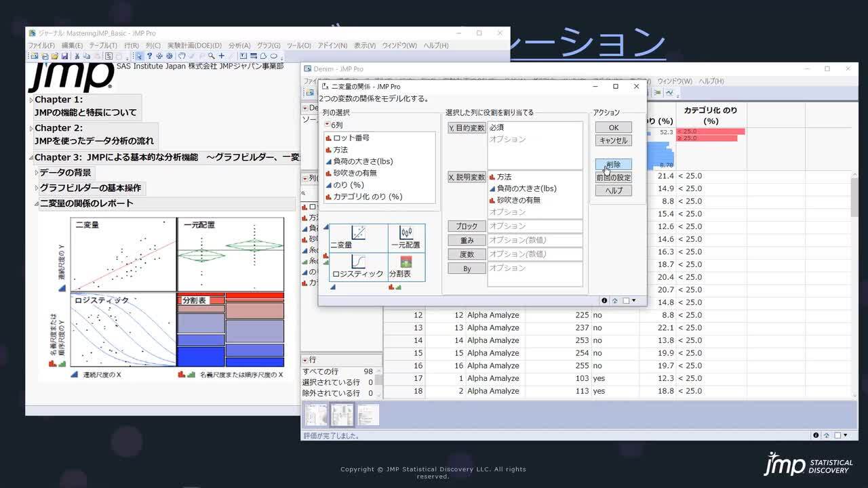Select the second window thumbnail at bottom
868x488 pixels.
coord(342,414)
